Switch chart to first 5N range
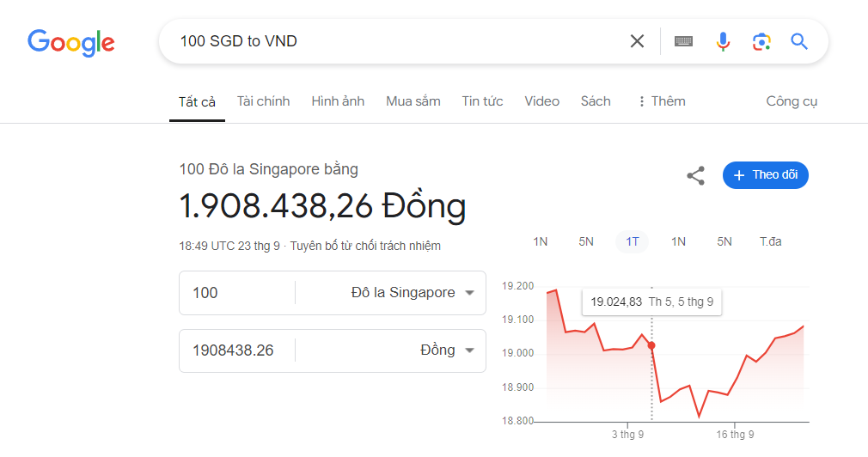 [x=585, y=241]
